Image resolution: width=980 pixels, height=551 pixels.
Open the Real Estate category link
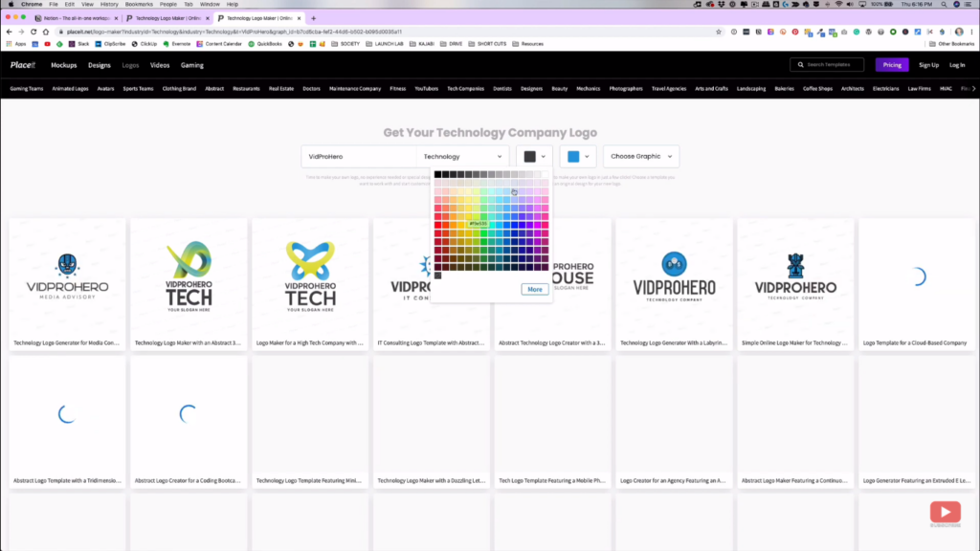tap(281, 89)
